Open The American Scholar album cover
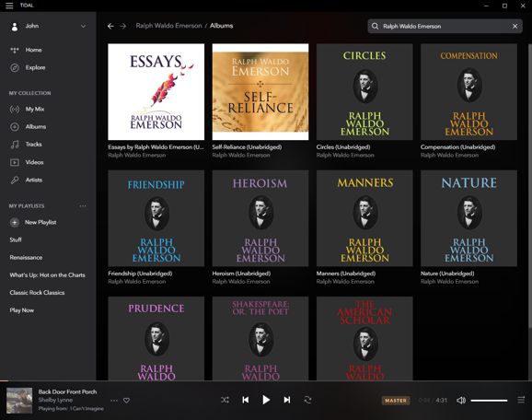532x420 pixels. tap(364, 339)
